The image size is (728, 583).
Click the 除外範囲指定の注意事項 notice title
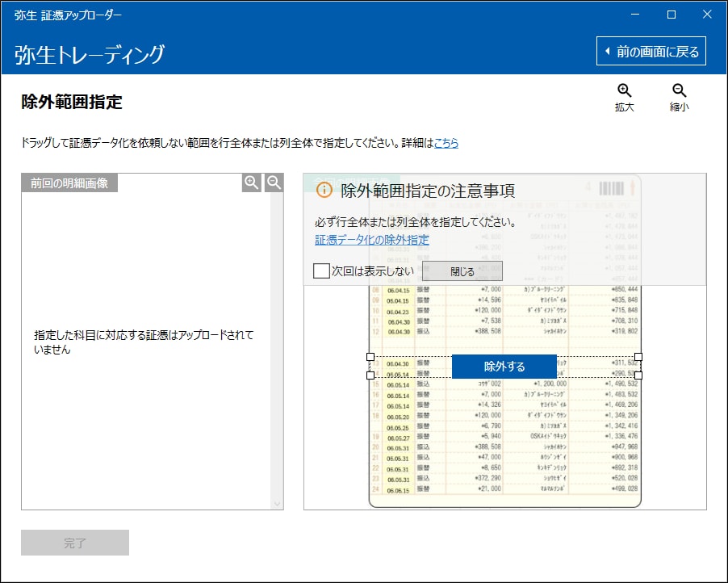[428, 191]
